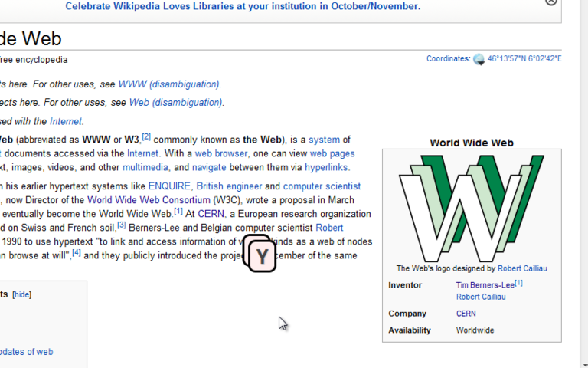Open the italic Internet link in the hatnote
This screenshot has width=588, height=368.
[x=66, y=121]
